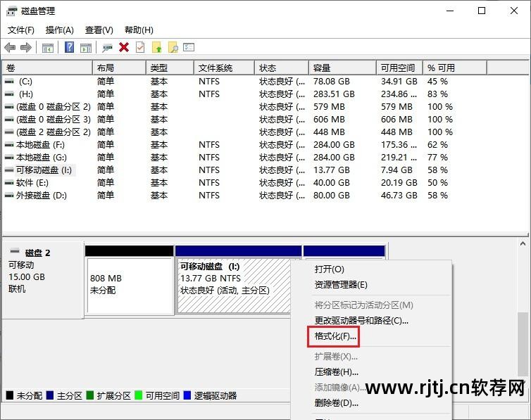Click the black 未分配 legend swatch

pyautogui.click(x=10, y=395)
